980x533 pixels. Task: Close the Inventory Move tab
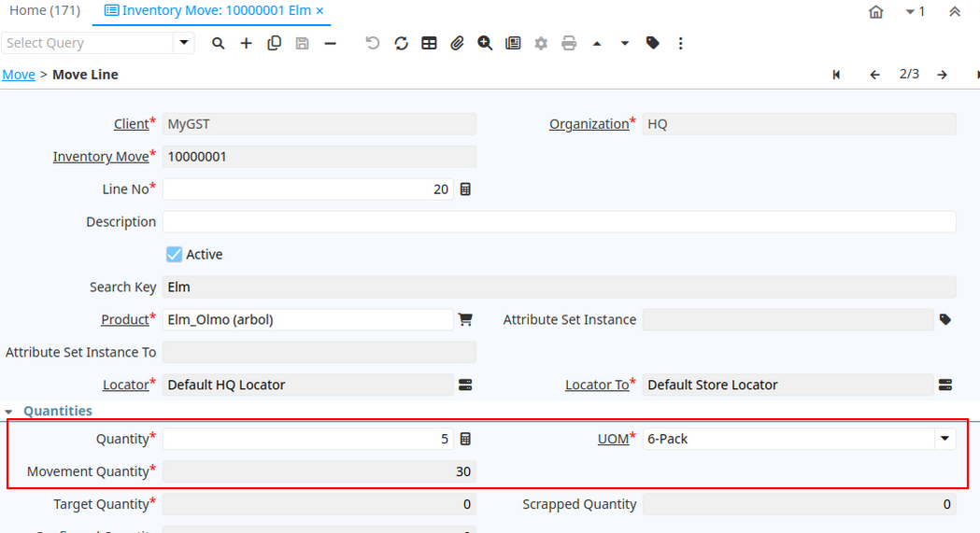tap(320, 11)
